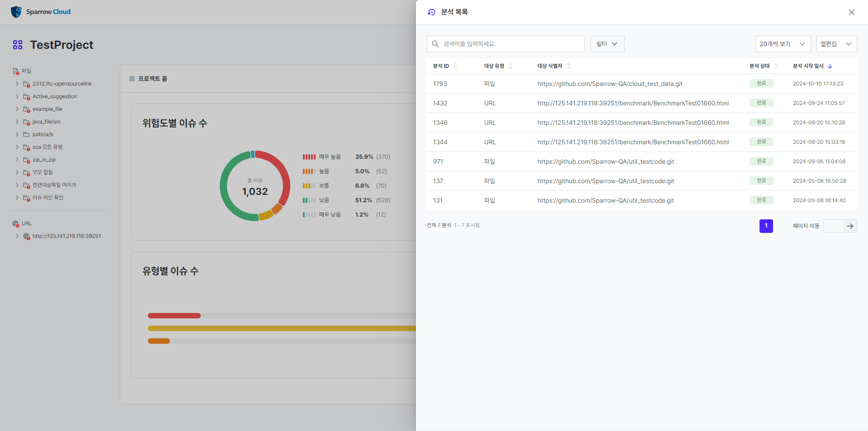Viewport: 868px width, 431px height.
Task: Select page 1 in pagination
Action: [766, 226]
